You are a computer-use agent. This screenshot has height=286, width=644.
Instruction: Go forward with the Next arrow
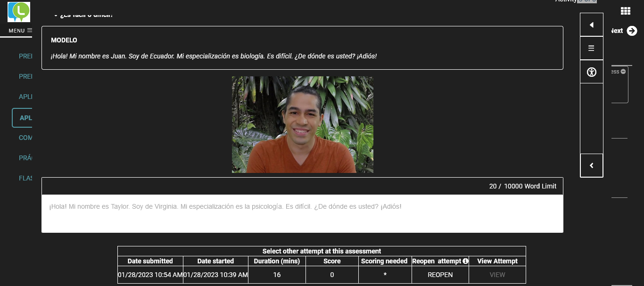coord(631,31)
